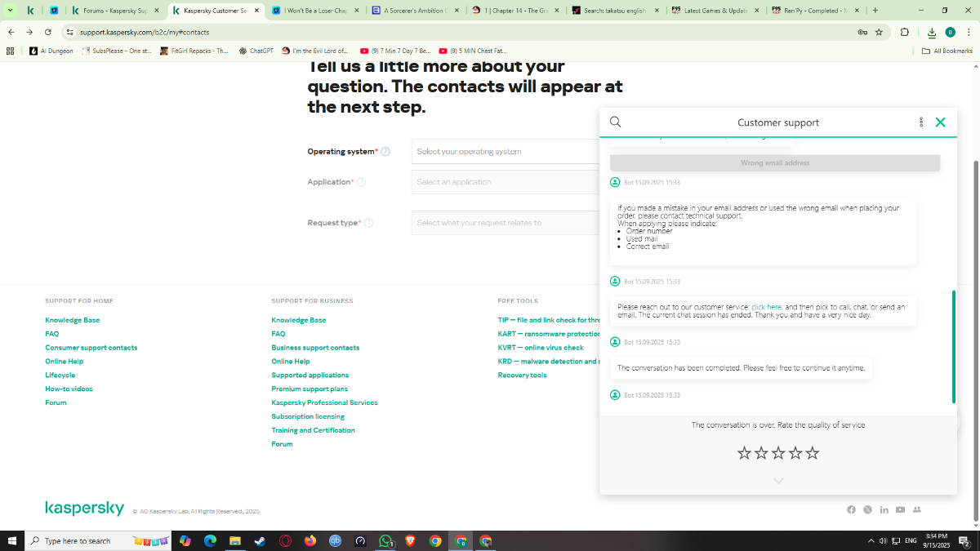The width and height of the screenshot is (980, 551).
Task: Click the community people icon in footer
Action: [916, 509]
